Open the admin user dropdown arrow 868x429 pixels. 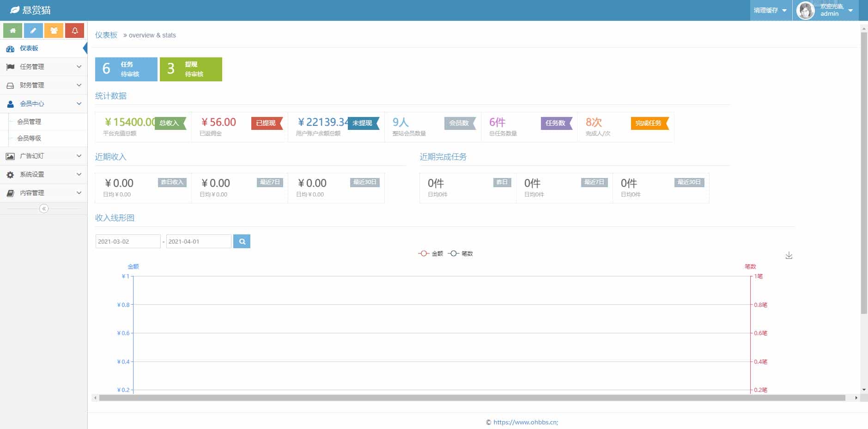(x=850, y=10)
